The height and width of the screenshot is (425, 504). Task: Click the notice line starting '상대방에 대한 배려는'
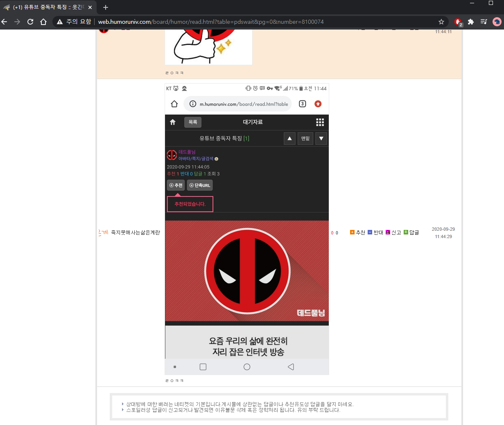tap(240, 404)
